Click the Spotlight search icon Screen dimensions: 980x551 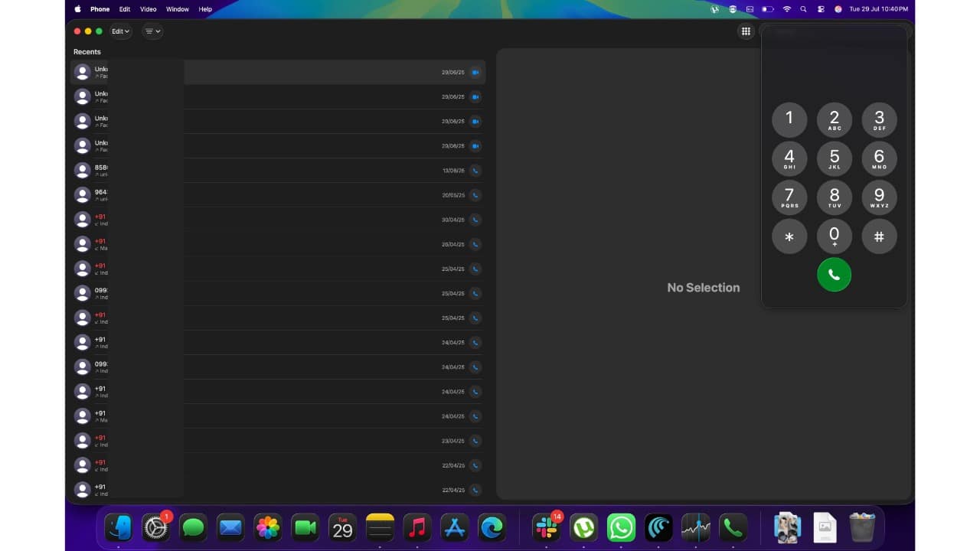803,9
